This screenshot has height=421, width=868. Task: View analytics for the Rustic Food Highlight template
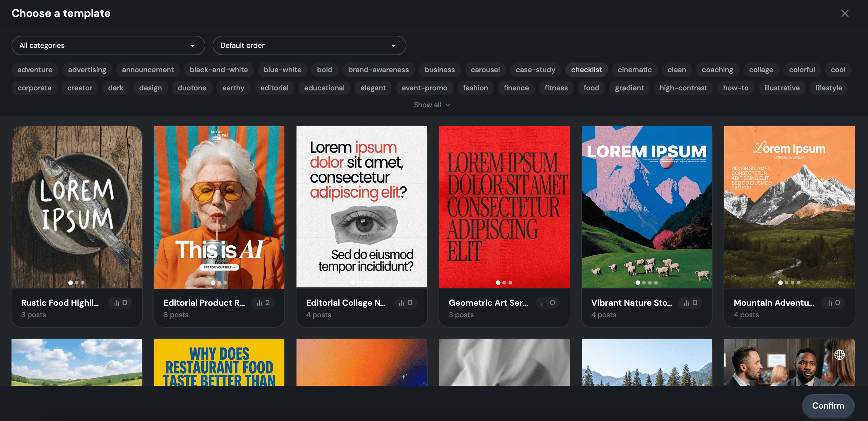coord(120,303)
